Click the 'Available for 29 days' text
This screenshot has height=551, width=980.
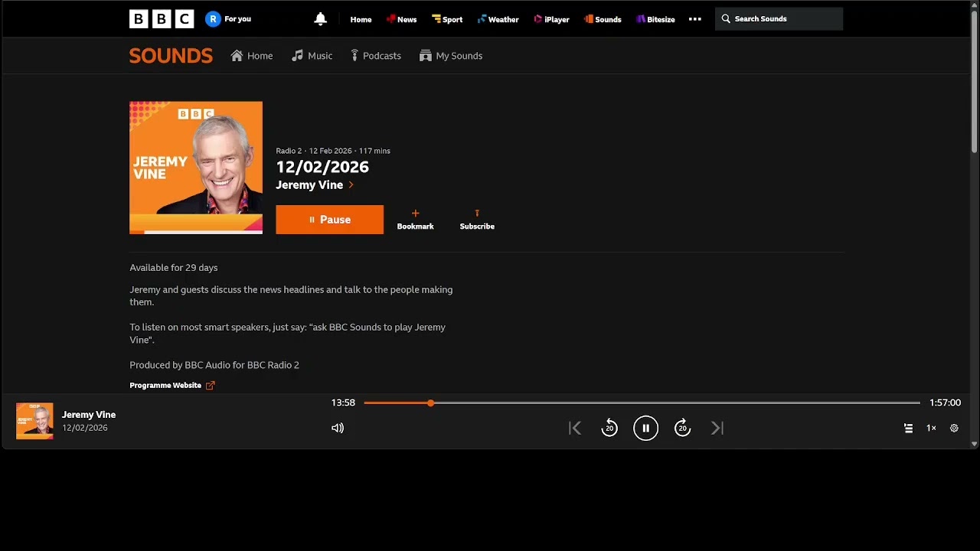point(174,268)
